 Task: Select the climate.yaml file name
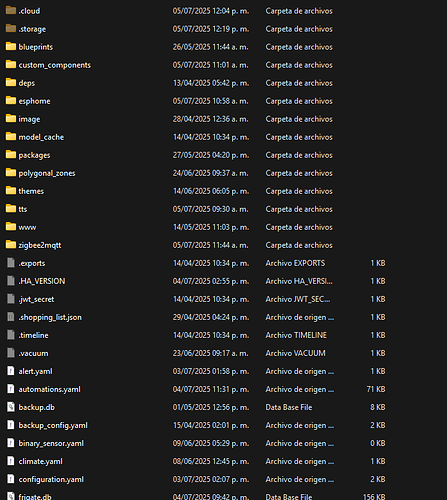[x=41, y=461]
